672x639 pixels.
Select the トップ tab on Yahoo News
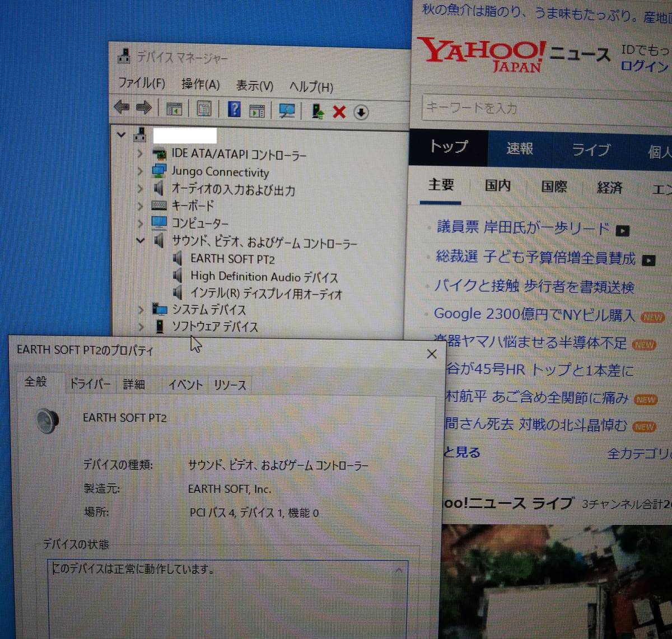pos(448,147)
